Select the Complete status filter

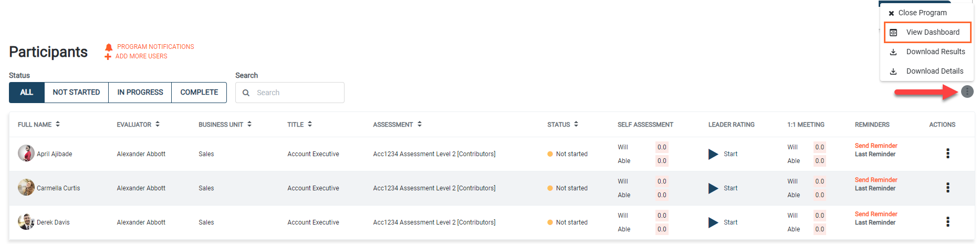coord(199,93)
